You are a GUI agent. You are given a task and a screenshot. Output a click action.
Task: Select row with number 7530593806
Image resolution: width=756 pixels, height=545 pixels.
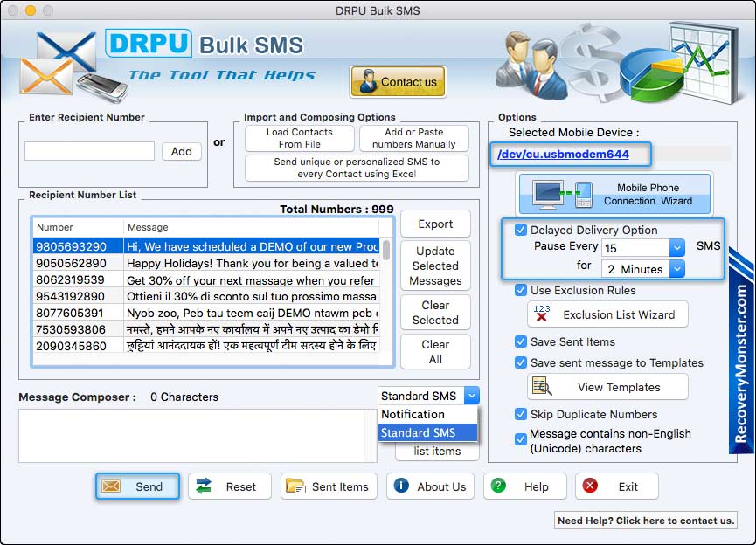point(206,329)
